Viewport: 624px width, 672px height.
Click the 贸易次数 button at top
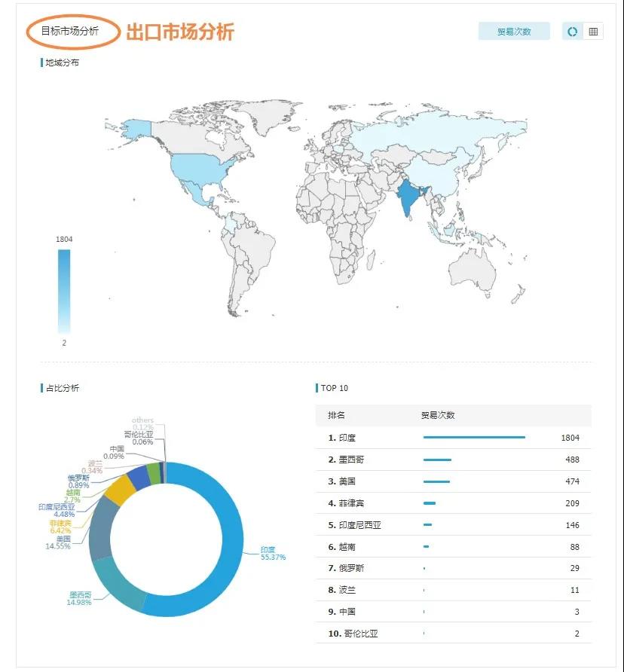[x=514, y=32]
